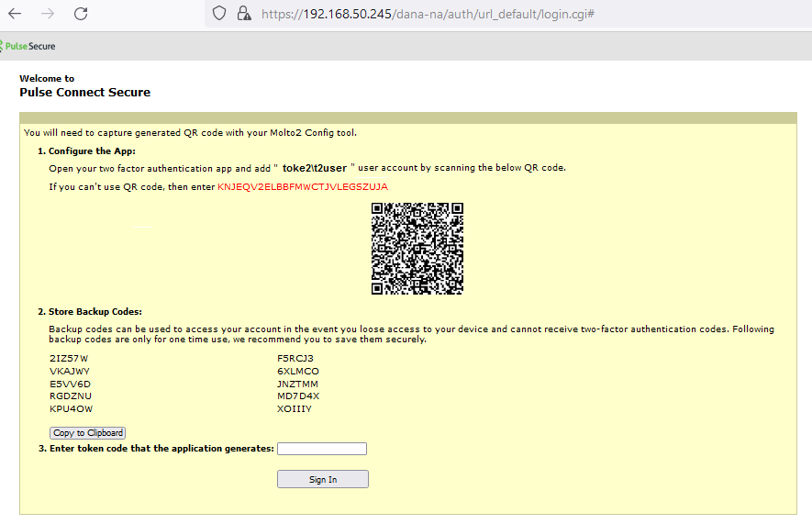The height and width of the screenshot is (524, 812).
Task: Select backup code XOIIIY
Action: click(295, 409)
